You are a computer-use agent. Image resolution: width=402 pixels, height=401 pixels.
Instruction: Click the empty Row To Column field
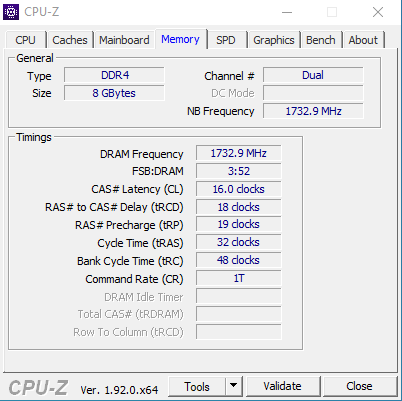(239, 332)
